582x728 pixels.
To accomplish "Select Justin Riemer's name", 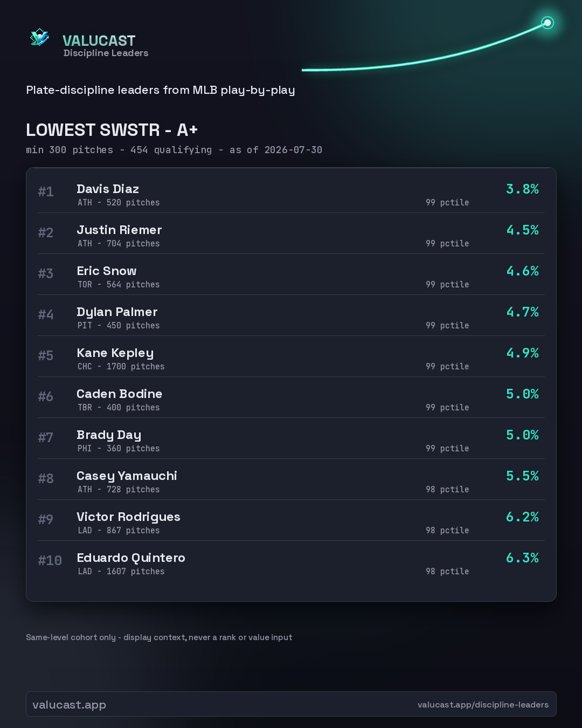I will tap(119, 230).
